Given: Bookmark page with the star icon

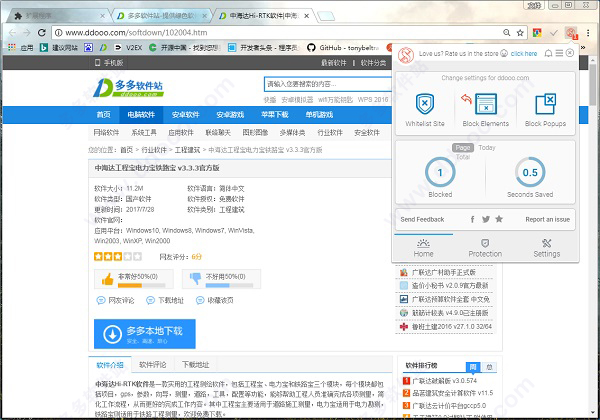Looking at the screenshot, I should pyautogui.click(x=520, y=33).
